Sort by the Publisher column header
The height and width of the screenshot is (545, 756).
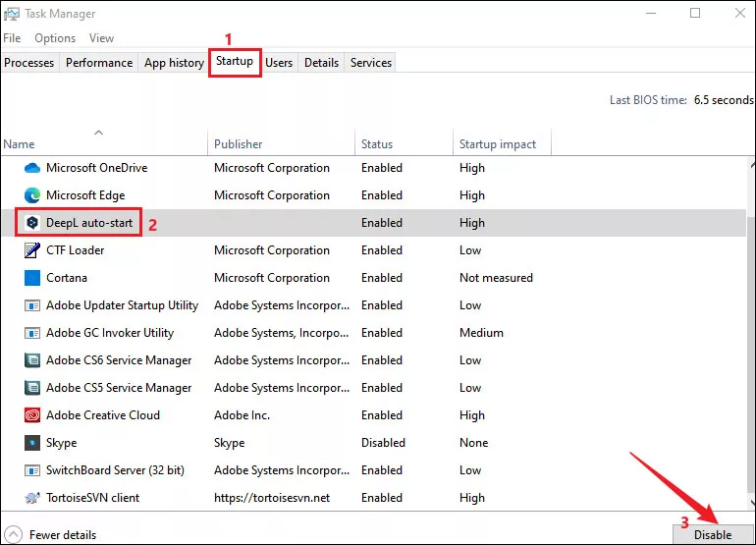pyautogui.click(x=281, y=143)
